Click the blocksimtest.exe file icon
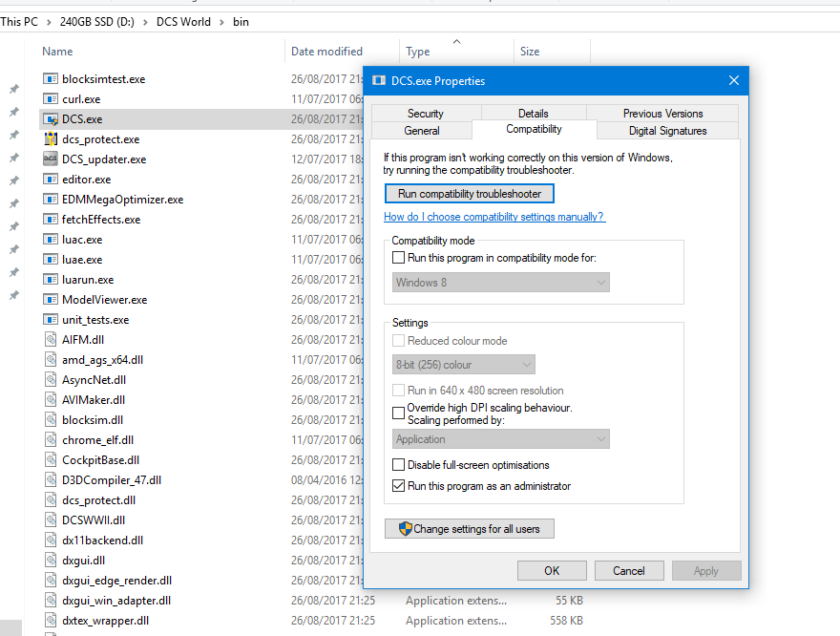The width and height of the screenshot is (840, 636). (51, 78)
